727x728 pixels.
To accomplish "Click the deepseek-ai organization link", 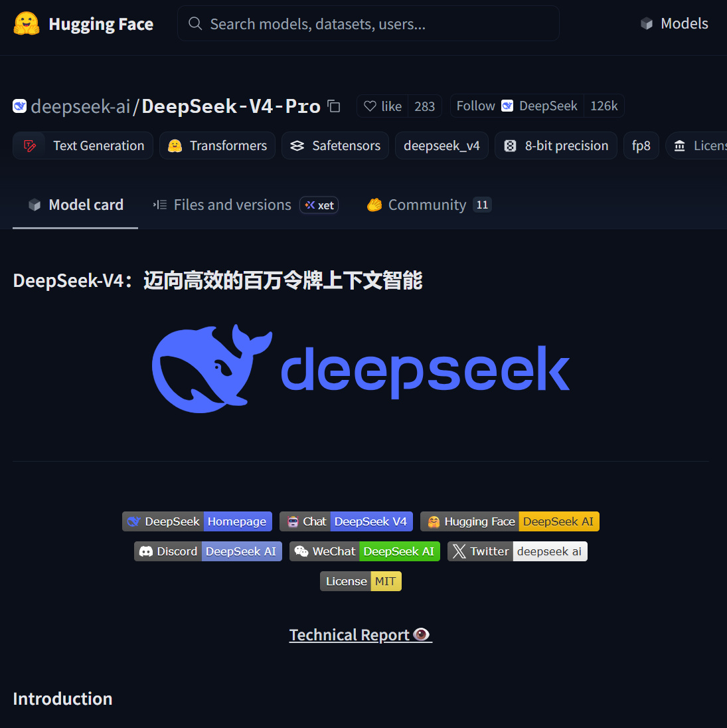I will click(x=80, y=106).
